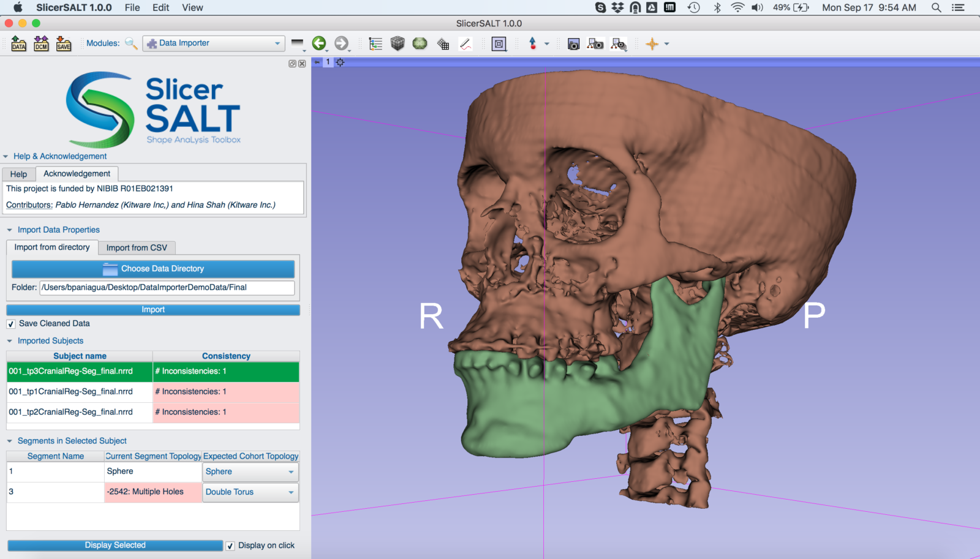Switch to Import from CSV tab

(137, 248)
